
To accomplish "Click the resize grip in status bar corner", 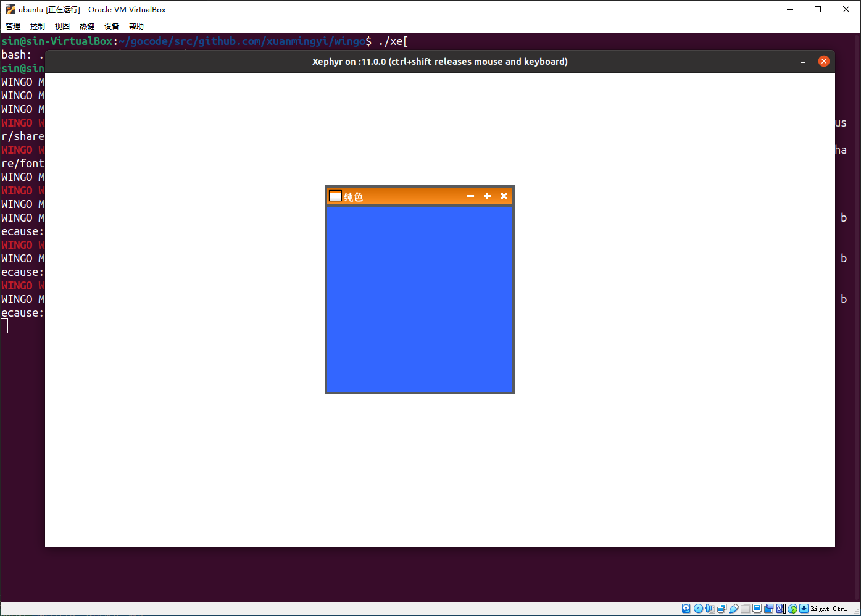I will pyautogui.click(x=855, y=610).
